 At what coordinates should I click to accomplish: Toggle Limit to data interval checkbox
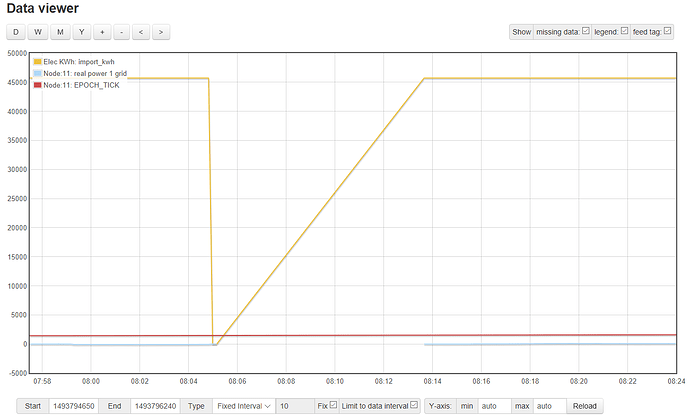414,404
